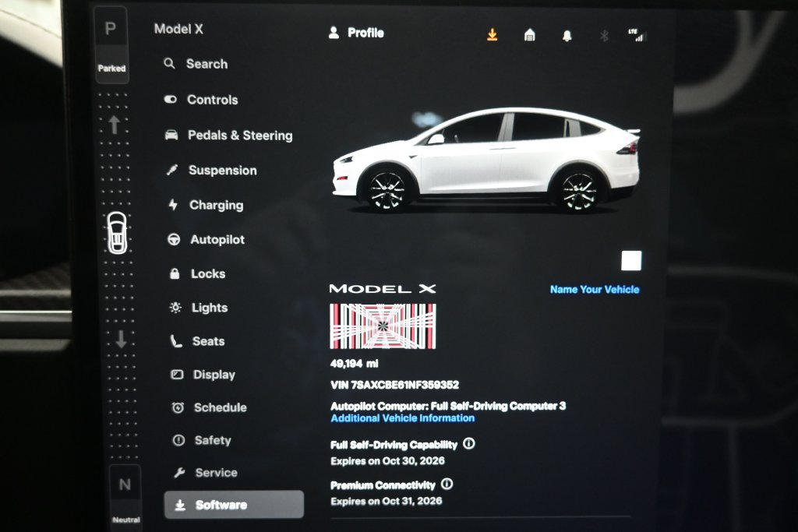Click info icon next to Full Self-Driving Capability
798x532 pixels.
468,443
